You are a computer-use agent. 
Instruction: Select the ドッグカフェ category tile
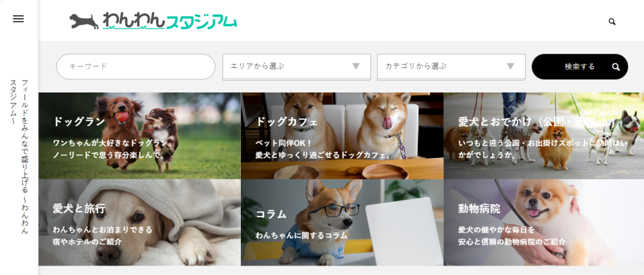tap(342, 136)
